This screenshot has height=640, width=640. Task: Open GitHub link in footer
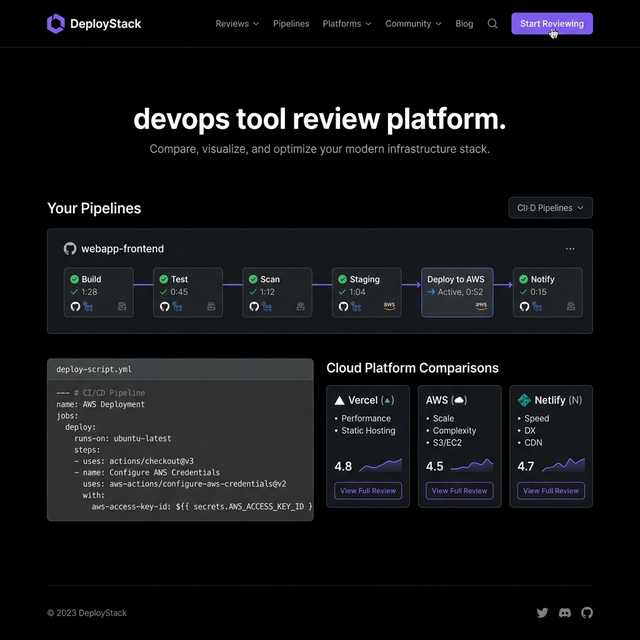(587, 613)
